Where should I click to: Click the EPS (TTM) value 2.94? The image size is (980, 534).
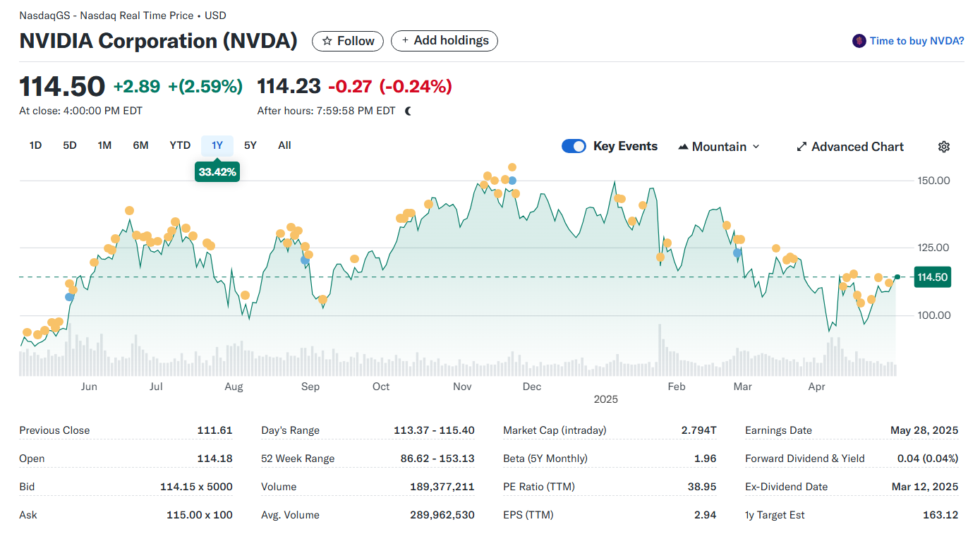706,515
